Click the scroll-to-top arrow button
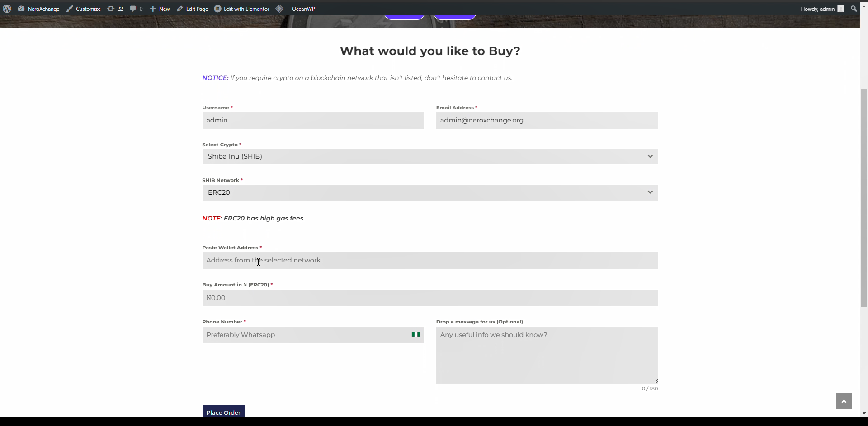This screenshot has height=426, width=868. (844, 401)
